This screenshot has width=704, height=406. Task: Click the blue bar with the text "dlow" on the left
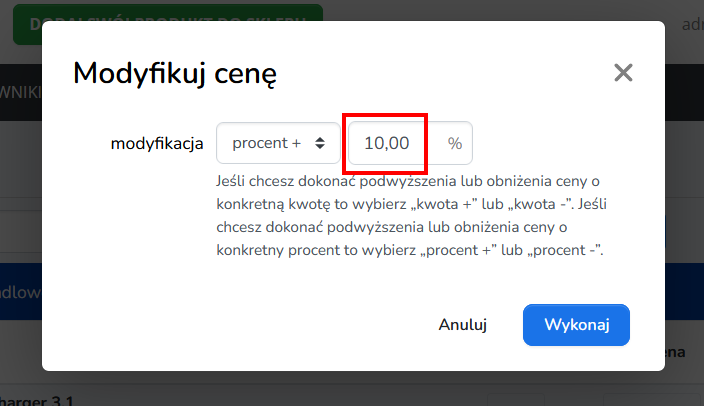tap(21, 292)
